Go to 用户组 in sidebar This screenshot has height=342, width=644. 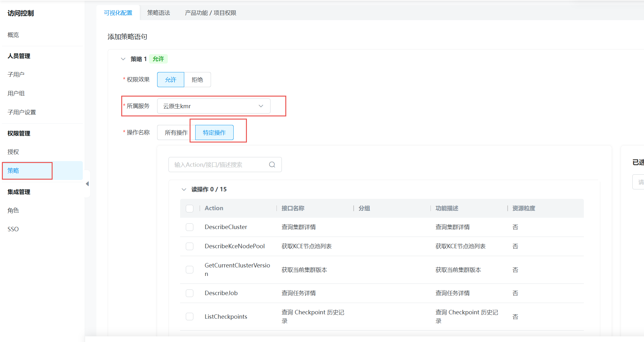tap(16, 93)
